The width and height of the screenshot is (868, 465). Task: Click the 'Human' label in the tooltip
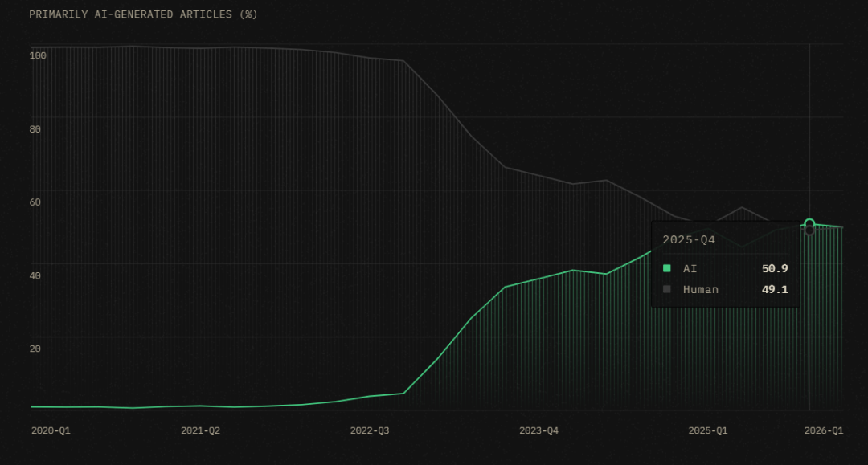tap(700, 290)
